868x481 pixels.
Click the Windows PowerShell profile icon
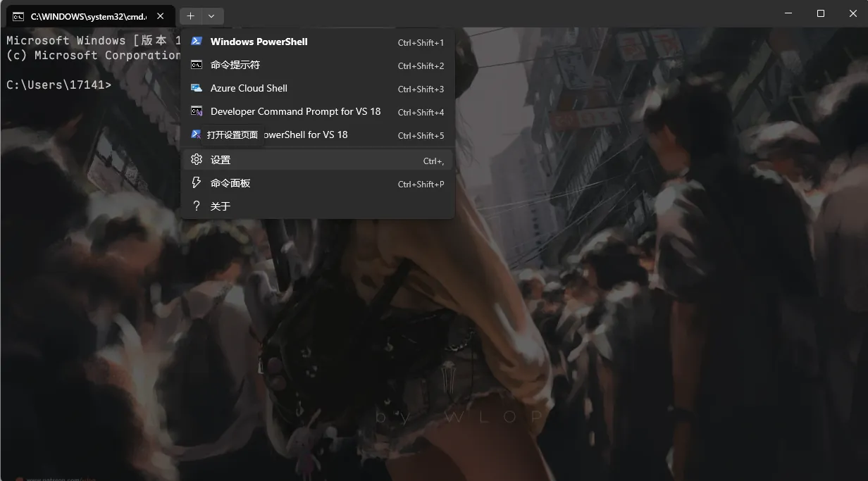click(x=197, y=42)
